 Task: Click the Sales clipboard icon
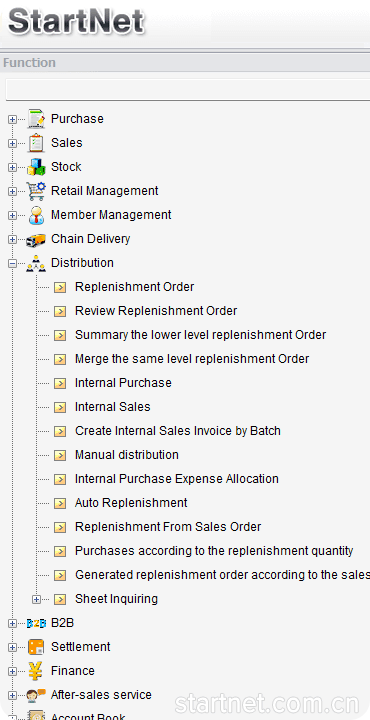point(36,143)
